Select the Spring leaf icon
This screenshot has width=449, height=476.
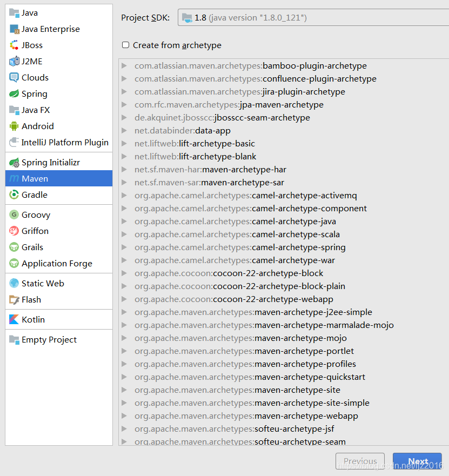[14, 94]
